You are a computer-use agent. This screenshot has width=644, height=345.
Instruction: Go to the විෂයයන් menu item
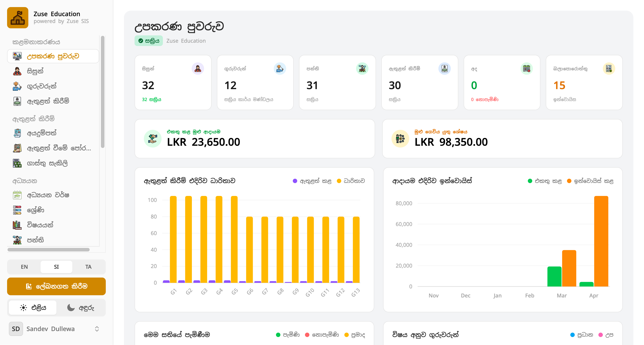pos(53,225)
